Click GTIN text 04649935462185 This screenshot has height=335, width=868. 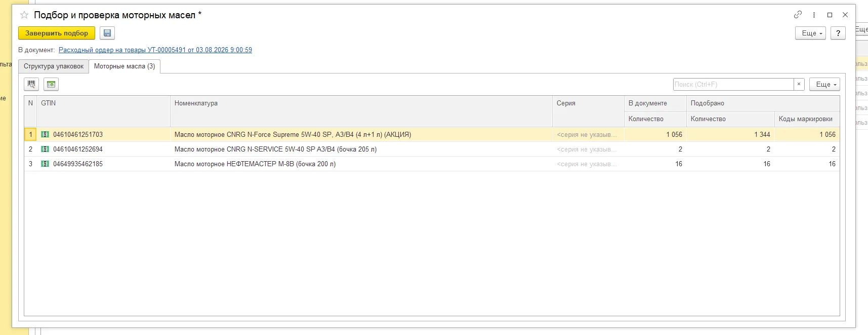click(78, 164)
